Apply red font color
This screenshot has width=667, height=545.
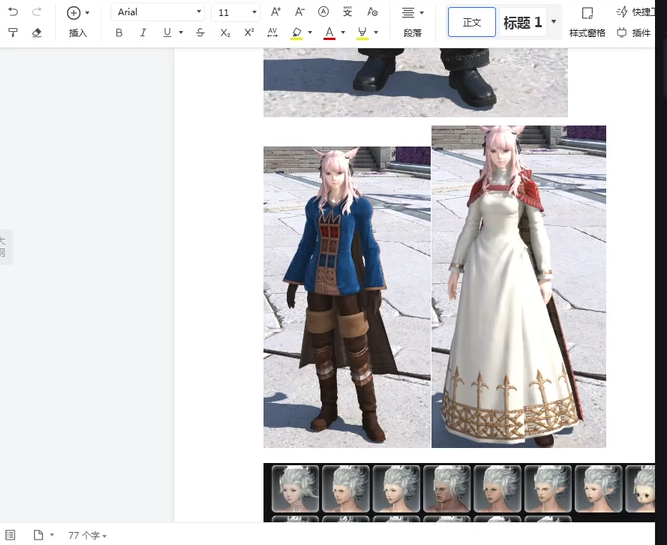pos(329,33)
